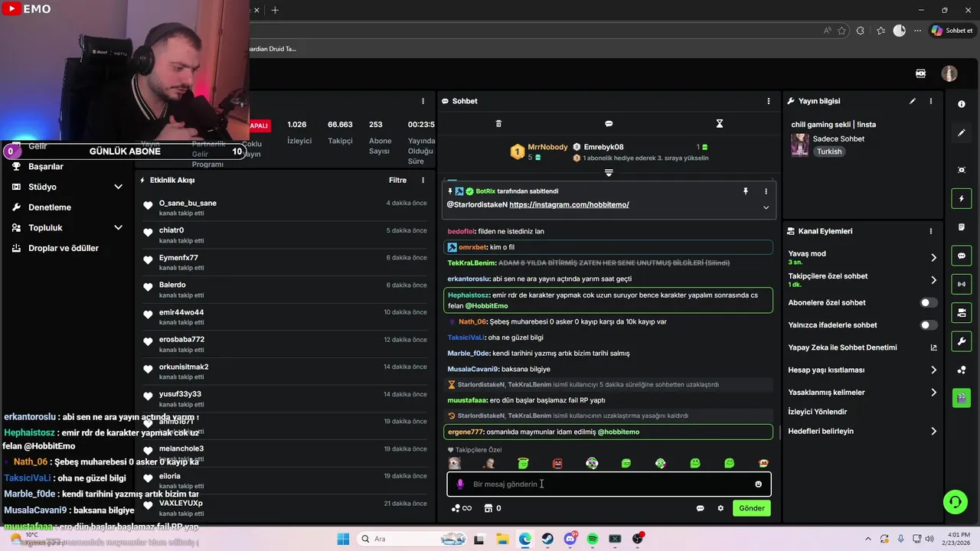Open pinned message three-dot options
980x551 pixels.
coord(766,191)
